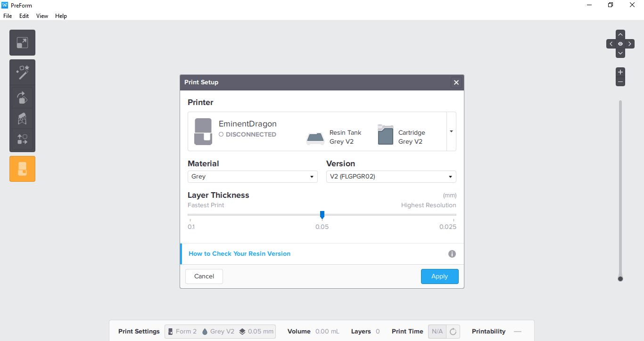The width and height of the screenshot is (644, 341).
Task: Open the Layout arrangement tool
Action: pyautogui.click(x=22, y=139)
